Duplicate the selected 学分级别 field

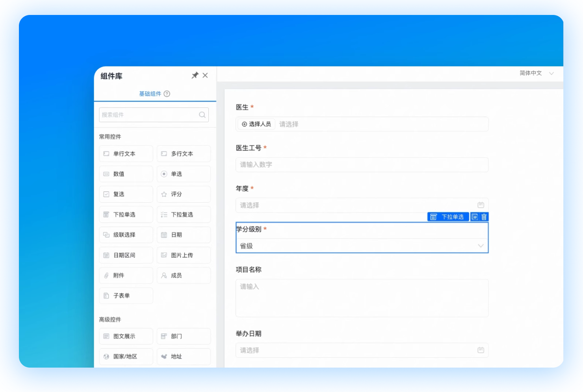pos(475,217)
